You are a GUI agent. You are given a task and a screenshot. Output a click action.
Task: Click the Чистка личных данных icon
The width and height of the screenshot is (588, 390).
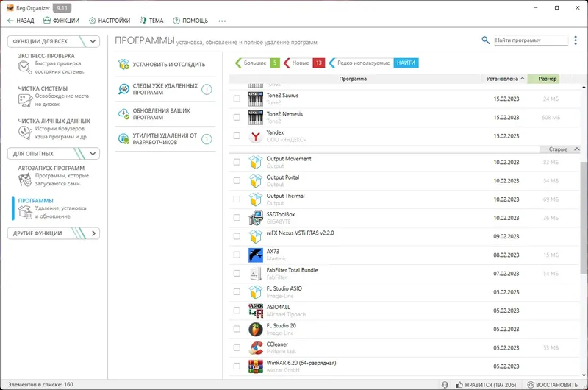tap(25, 132)
